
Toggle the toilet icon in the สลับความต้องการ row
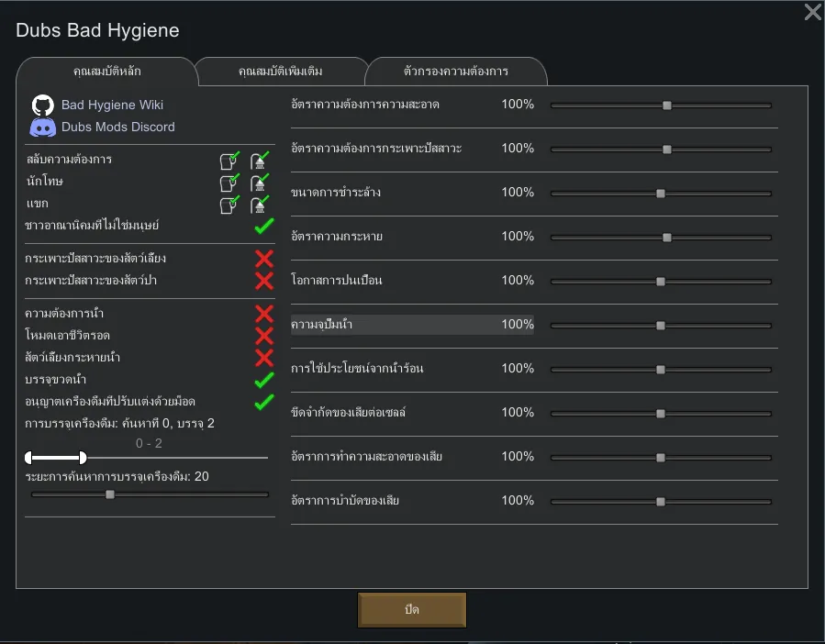coord(229,161)
